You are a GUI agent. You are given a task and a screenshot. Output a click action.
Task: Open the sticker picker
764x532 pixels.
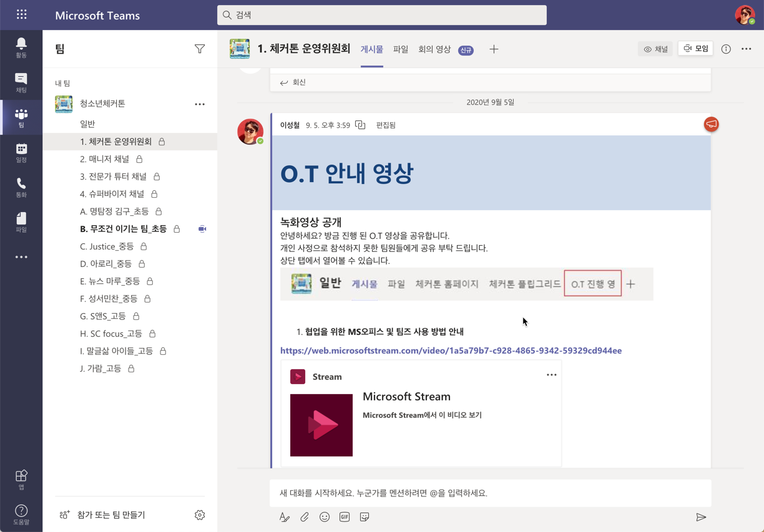coord(365,517)
